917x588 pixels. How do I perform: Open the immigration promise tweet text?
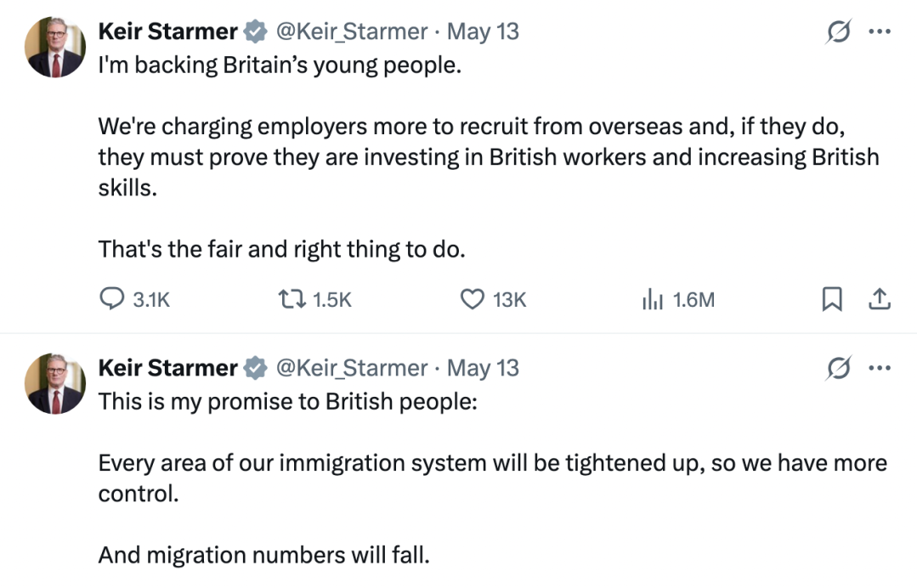(x=492, y=478)
